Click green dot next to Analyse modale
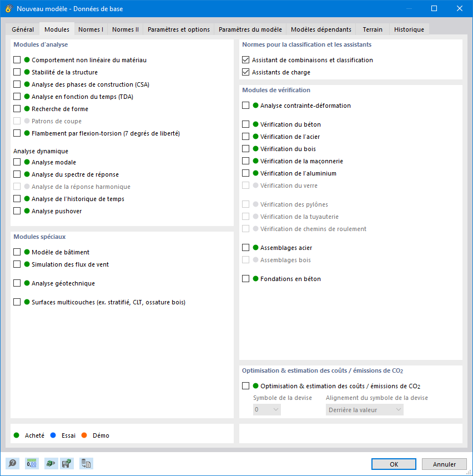The image size is (473, 476). coord(27,162)
